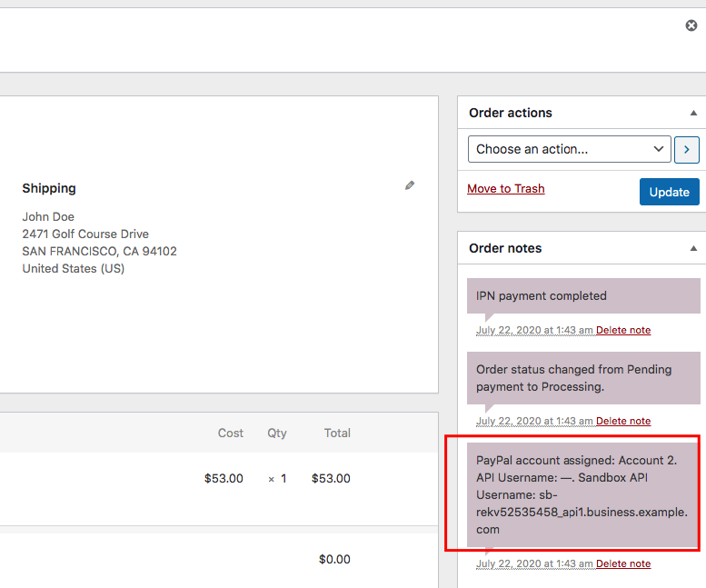The height and width of the screenshot is (588, 706).
Task: Collapse the Order notes panel
Action: 693,248
